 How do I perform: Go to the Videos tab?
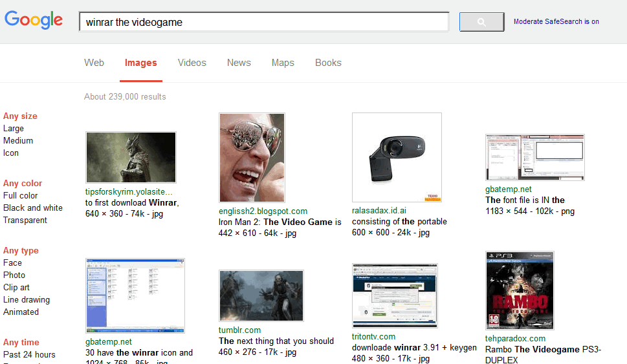tap(192, 63)
